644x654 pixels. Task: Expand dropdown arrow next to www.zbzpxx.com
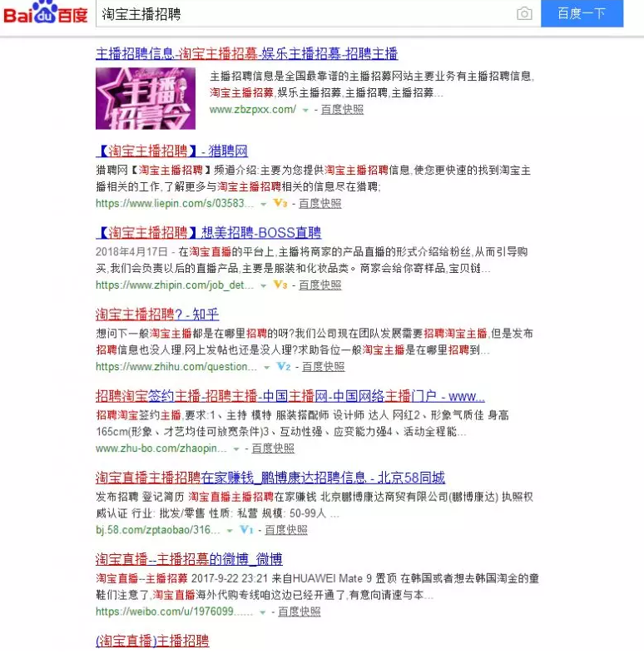[305, 111]
